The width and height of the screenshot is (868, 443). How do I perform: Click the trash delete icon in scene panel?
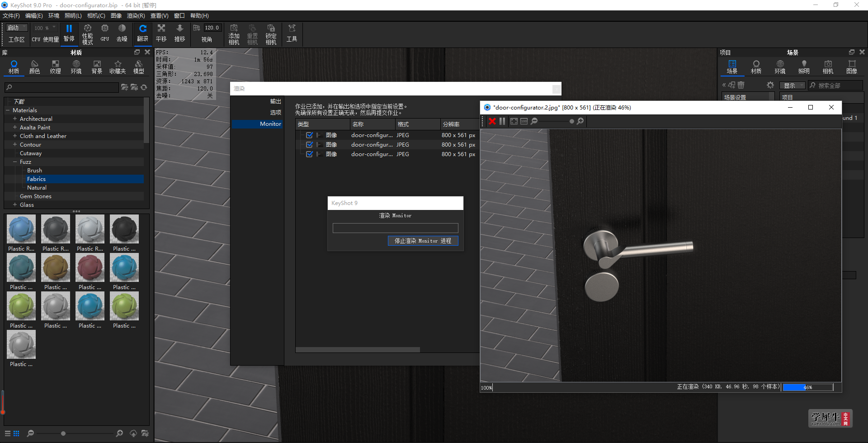tap(741, 85)
